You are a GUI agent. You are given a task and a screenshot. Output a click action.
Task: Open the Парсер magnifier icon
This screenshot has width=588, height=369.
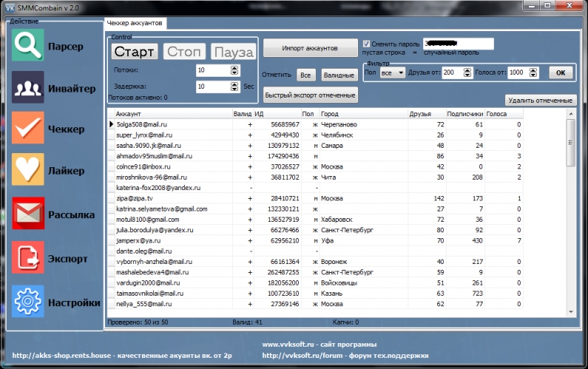(28, 45)
